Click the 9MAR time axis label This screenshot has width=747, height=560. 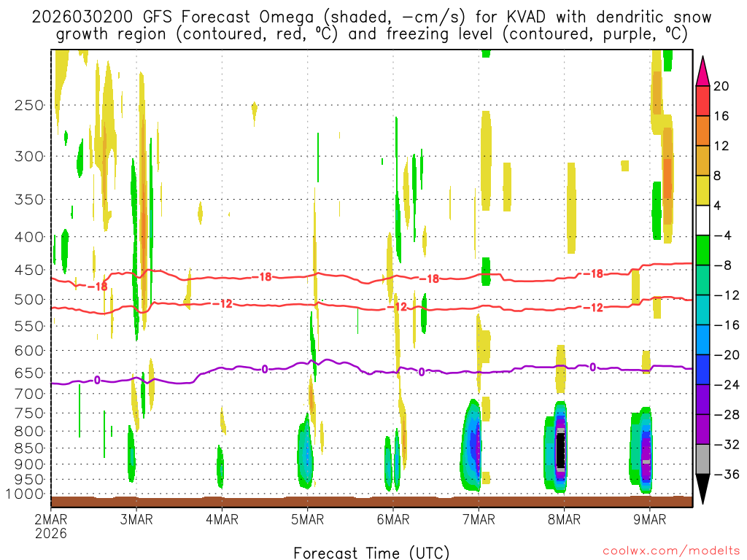tap(650, 519)
